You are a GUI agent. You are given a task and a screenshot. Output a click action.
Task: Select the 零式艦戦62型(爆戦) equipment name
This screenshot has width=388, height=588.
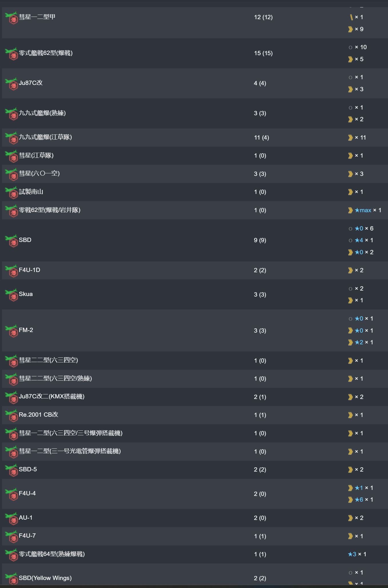(x=46, y=53)
